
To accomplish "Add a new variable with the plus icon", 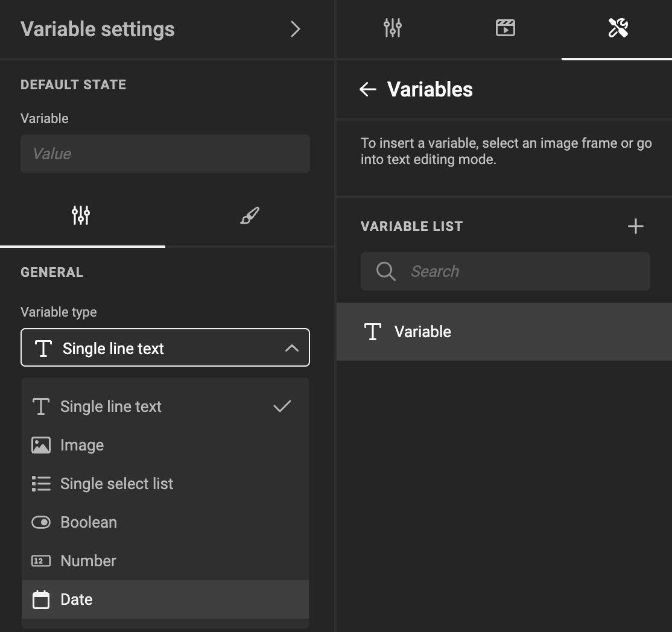I will point(636,226).
